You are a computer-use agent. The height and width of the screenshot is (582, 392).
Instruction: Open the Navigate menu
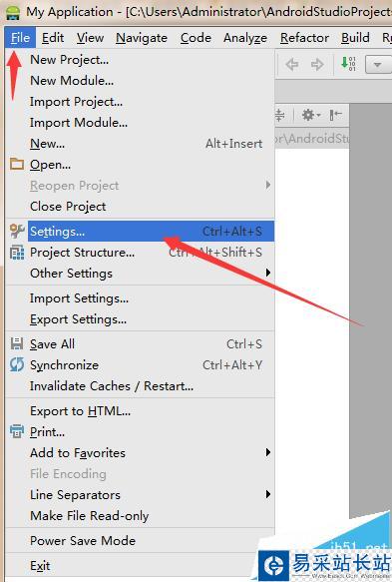coord(142,38)
